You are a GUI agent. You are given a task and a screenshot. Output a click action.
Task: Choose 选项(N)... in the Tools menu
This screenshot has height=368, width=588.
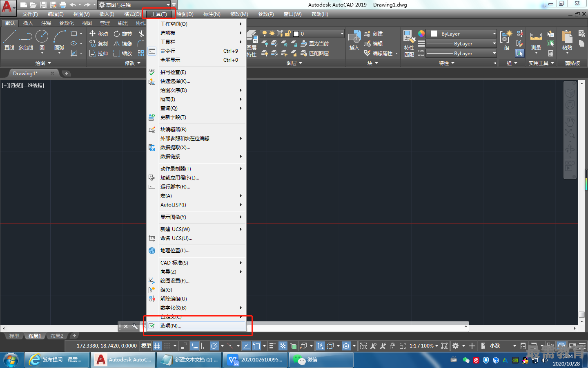(197, 326)
